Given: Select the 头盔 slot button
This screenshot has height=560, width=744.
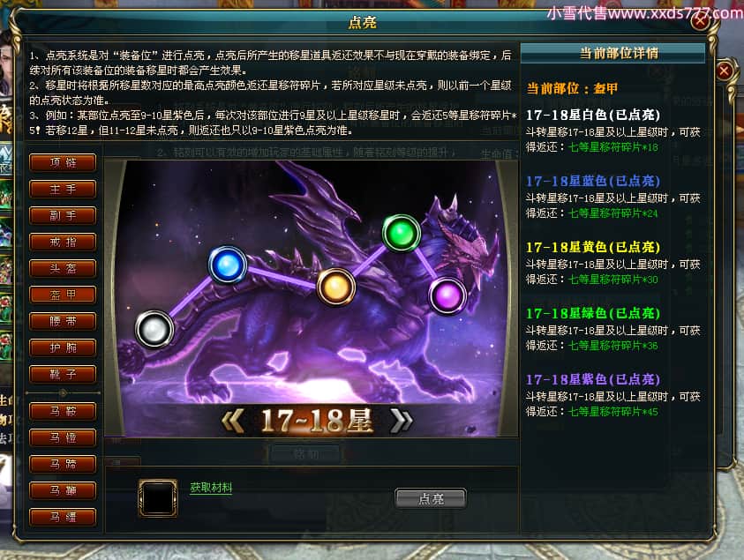Looking at the screenshot, I should click(x=63, y=268).
